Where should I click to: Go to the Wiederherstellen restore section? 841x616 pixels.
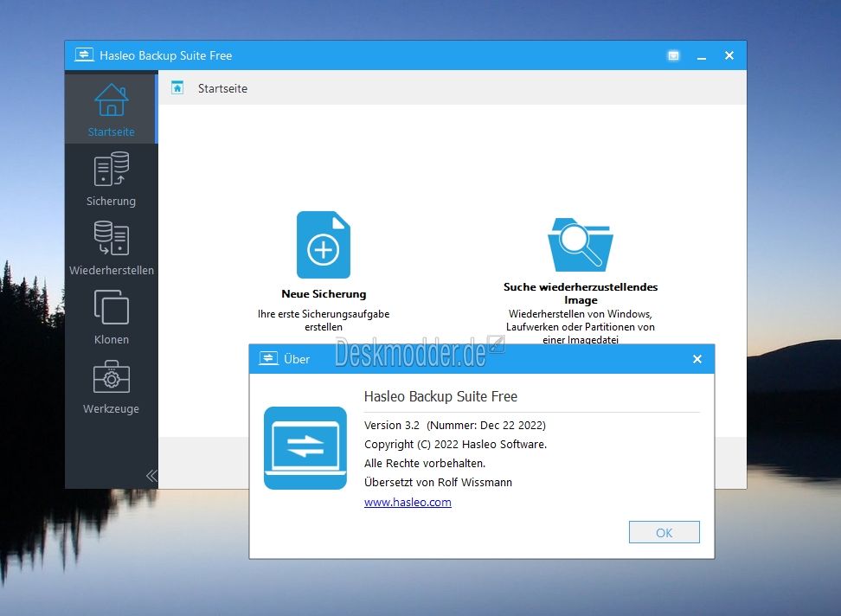[111, 248]
